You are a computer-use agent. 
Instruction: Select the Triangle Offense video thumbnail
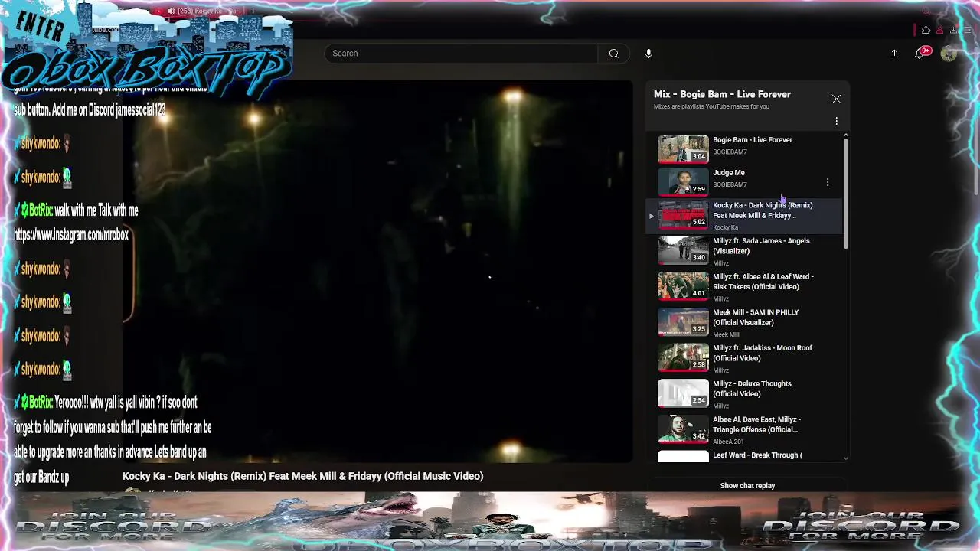pyautogui.click(x=683, y=429)
